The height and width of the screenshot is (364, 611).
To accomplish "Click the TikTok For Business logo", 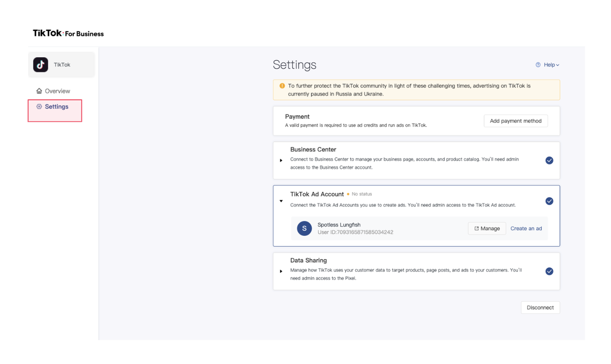I will (x=68, y=33).
